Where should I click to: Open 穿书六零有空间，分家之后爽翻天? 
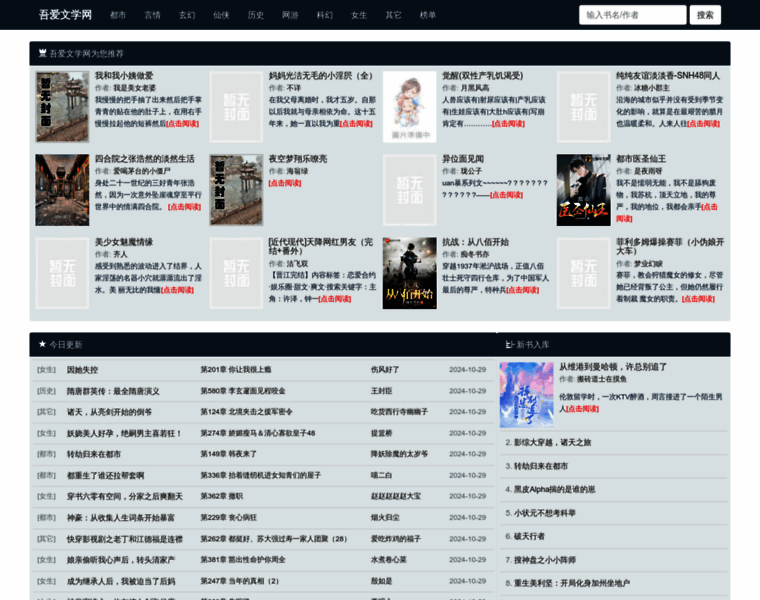point(125,496)
